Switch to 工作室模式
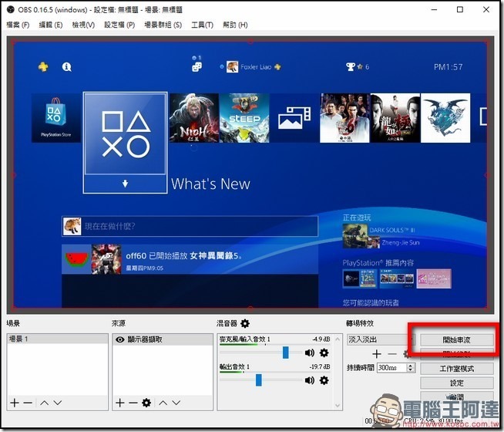Image resolution: width=504 pixels, height=432 pixels. [457, 369]
